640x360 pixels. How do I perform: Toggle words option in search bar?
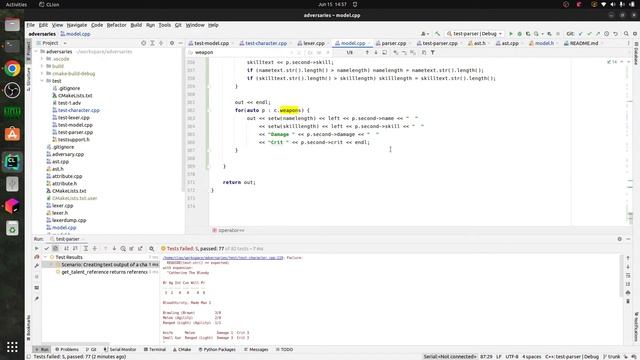point(319,52)
